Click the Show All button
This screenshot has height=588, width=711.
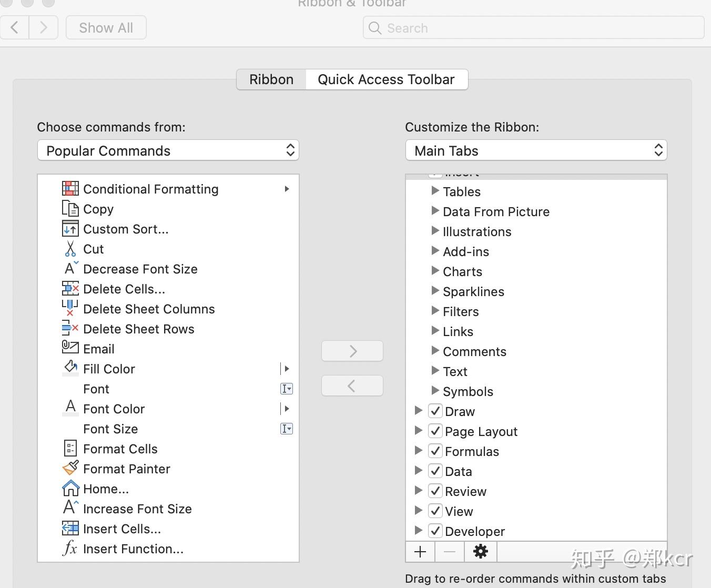pyautogui.click(x=106, y=27)
